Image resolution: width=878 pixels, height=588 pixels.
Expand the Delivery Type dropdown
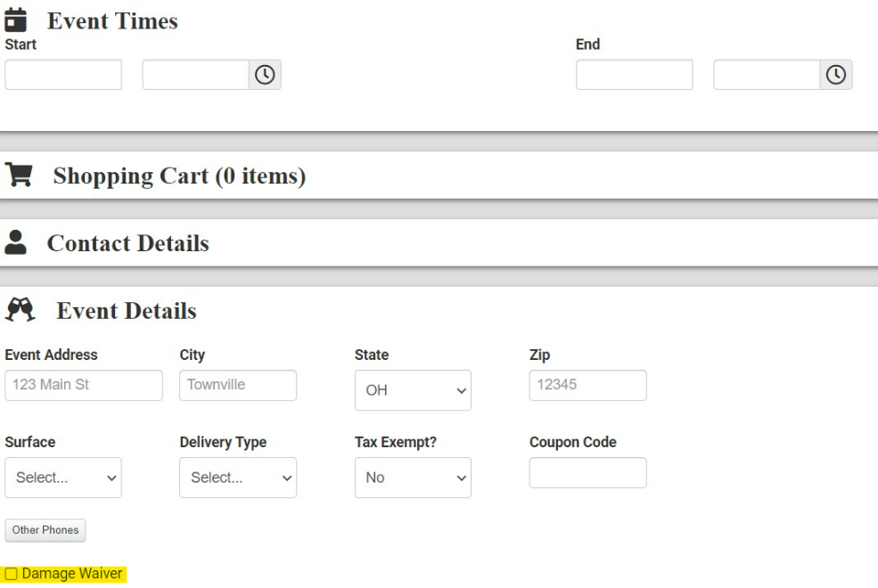point(238,478)
